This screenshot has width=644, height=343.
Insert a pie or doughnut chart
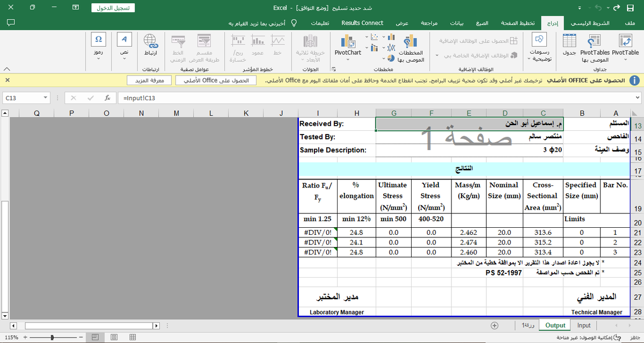391,57
